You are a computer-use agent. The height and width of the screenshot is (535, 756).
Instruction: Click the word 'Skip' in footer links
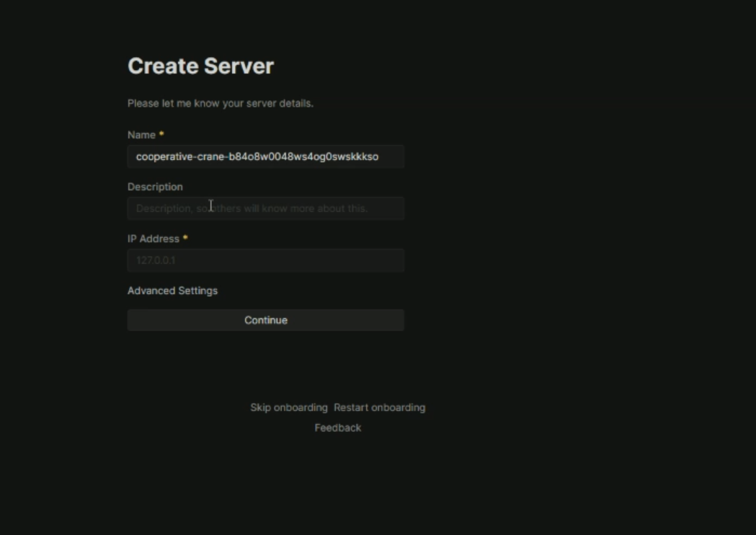(x=260, y=407)
